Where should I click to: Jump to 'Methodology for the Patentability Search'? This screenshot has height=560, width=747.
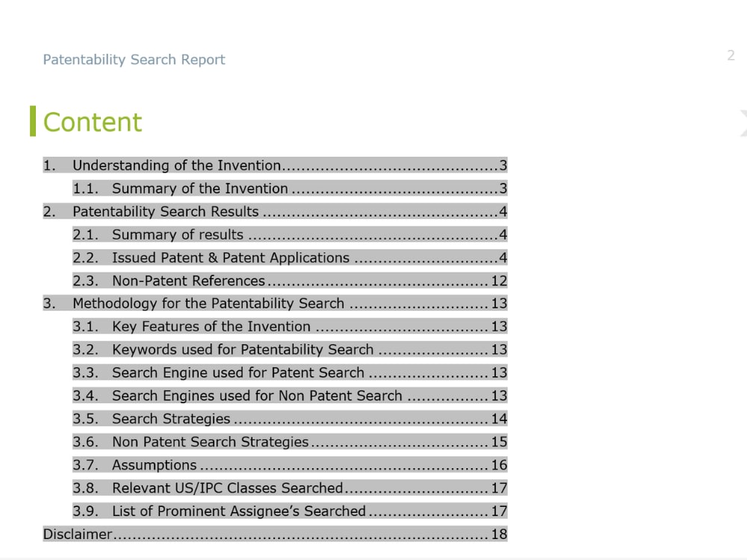click(x=209, y=303)
